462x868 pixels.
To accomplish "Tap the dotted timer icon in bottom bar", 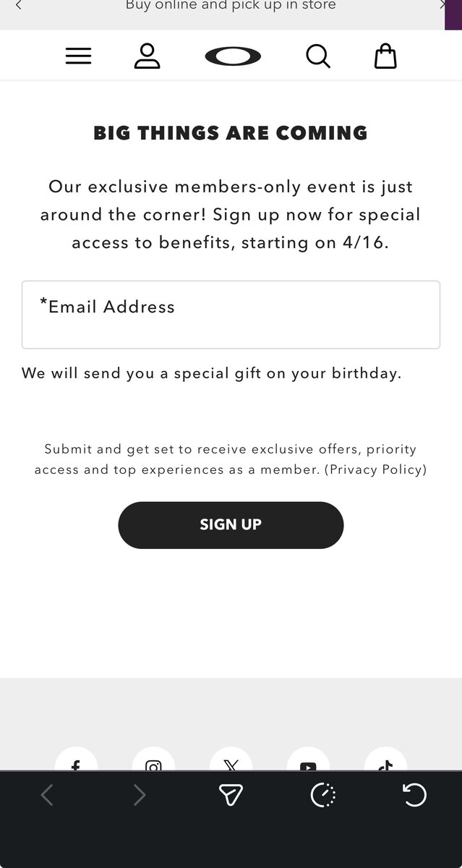I will [x=322, y=796].
